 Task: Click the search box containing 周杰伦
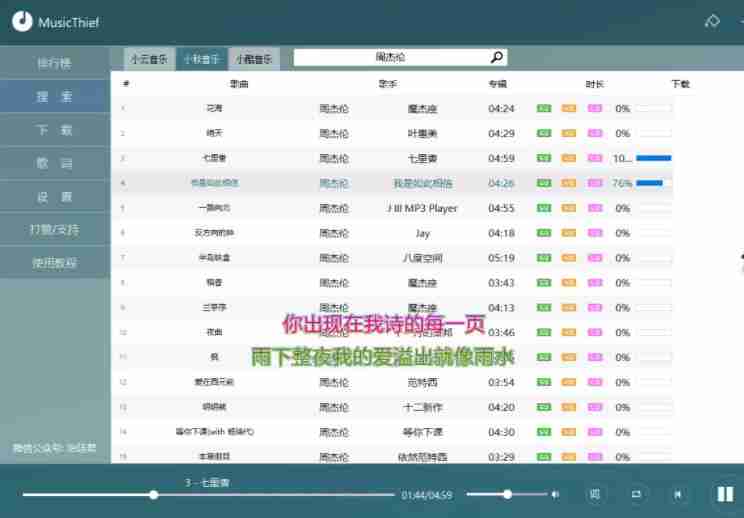(x=400, y=57)
